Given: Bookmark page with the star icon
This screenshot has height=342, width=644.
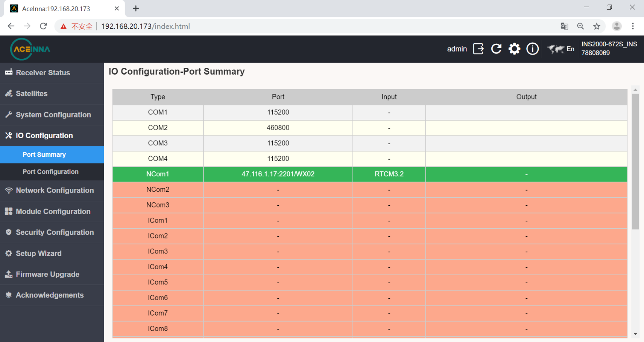Looking at the screenshot, I should (x=597, y=26).
